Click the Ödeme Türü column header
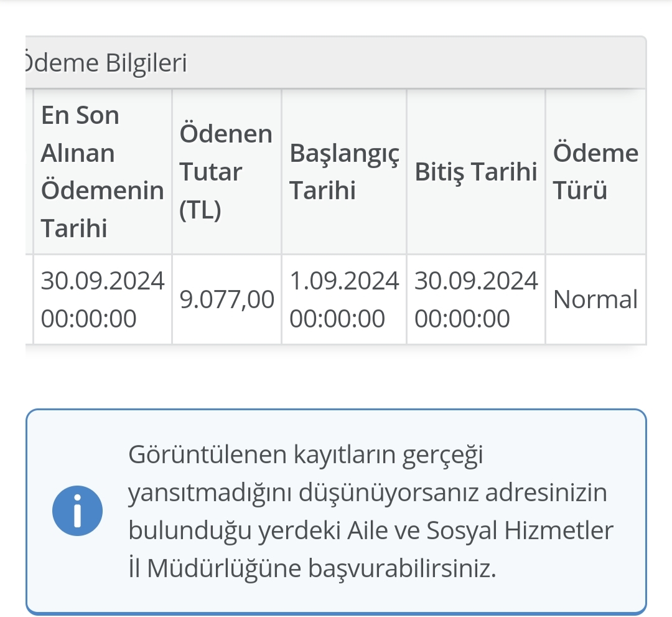The height and width of the screenshot is (617, 672). [x=595, y=172]
